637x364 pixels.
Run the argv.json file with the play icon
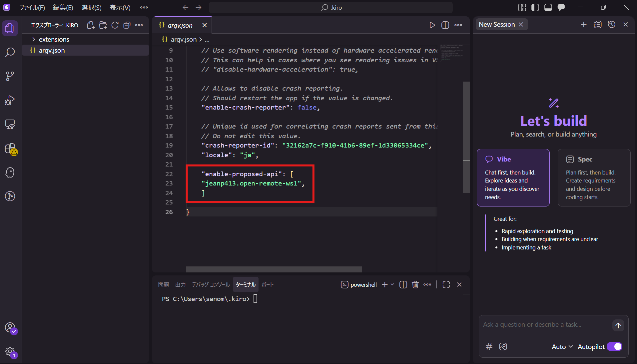click(x=432, y=25)
